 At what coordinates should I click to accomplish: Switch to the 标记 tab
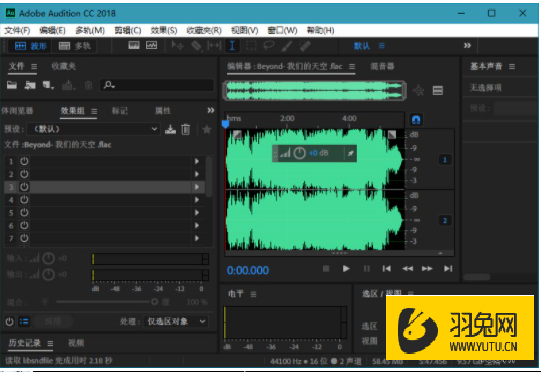coord(119,111)
